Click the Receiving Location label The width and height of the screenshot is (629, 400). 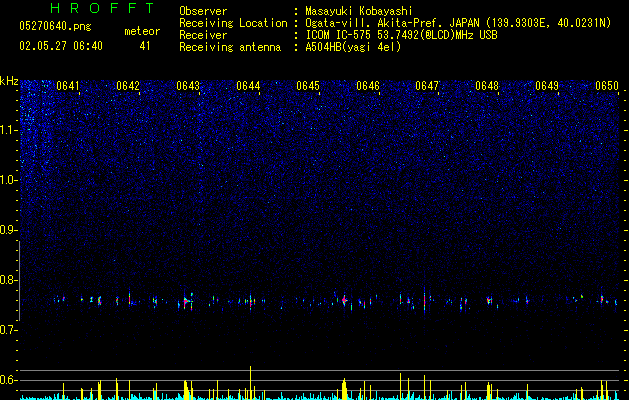click(x=233, y=23)
